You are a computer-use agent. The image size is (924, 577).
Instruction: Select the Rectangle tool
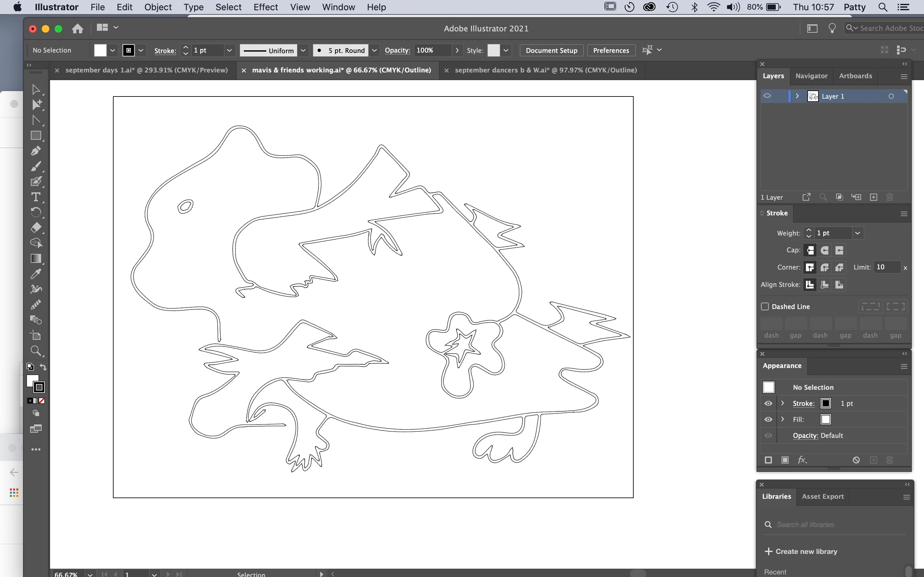coord(36,136)
